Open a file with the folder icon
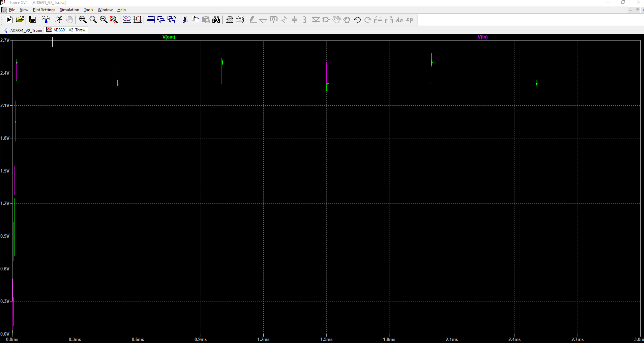This screenshot has width=644, height=343. point(20,20)
